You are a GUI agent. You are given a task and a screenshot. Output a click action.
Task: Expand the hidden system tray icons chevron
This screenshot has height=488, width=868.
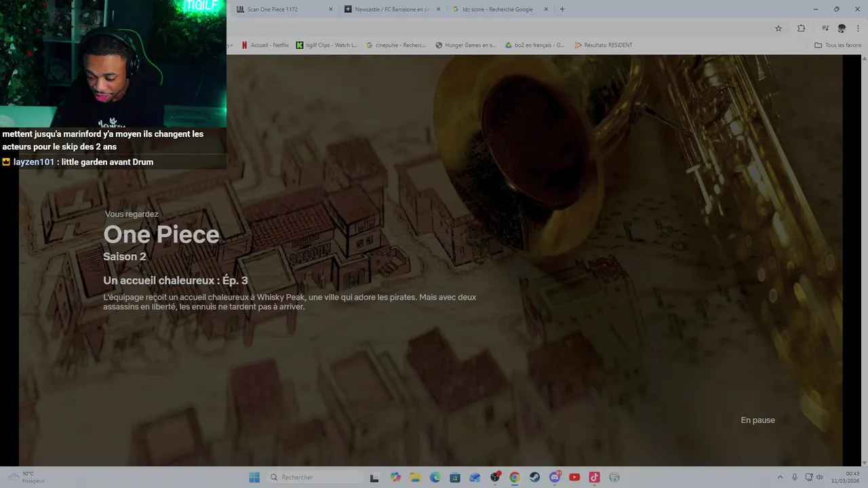tap(780, 477)
